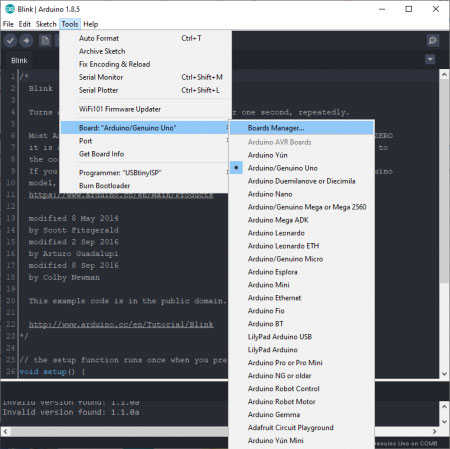Open the File menu
The image size is (450, 449).
pos(8,24)
